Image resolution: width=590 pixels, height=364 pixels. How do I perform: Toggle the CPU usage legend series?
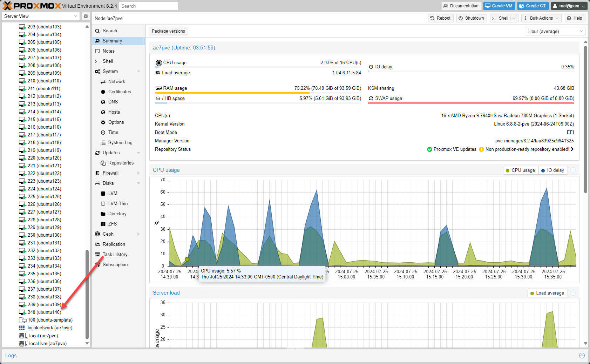(x=521, y=170)
